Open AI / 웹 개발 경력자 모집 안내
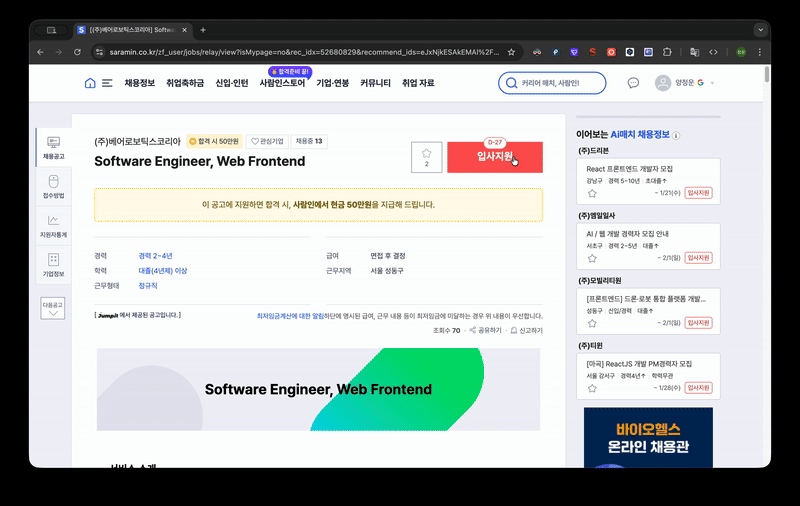 tap(628, 234)
